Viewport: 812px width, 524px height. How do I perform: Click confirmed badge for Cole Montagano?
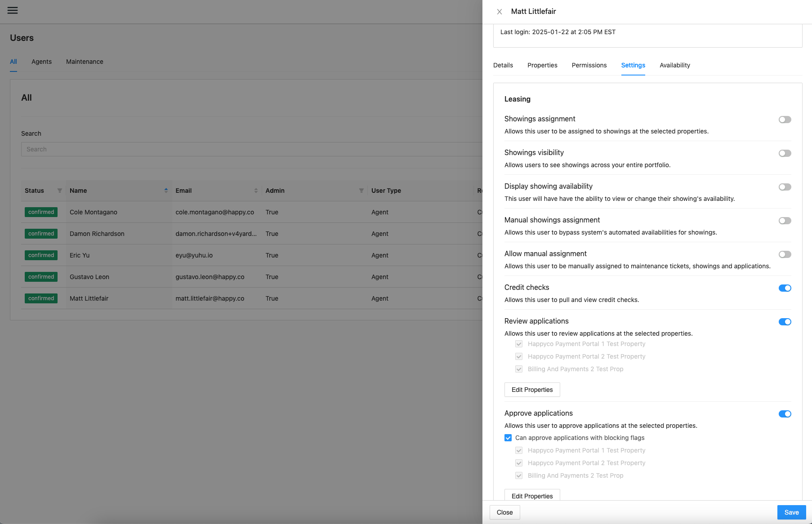coord(41,212)
